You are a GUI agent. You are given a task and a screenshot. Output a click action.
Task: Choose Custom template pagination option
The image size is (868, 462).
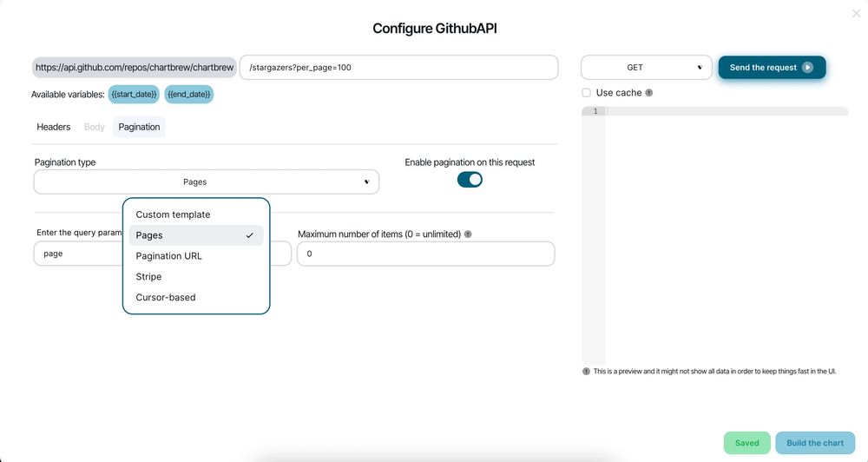173,214
